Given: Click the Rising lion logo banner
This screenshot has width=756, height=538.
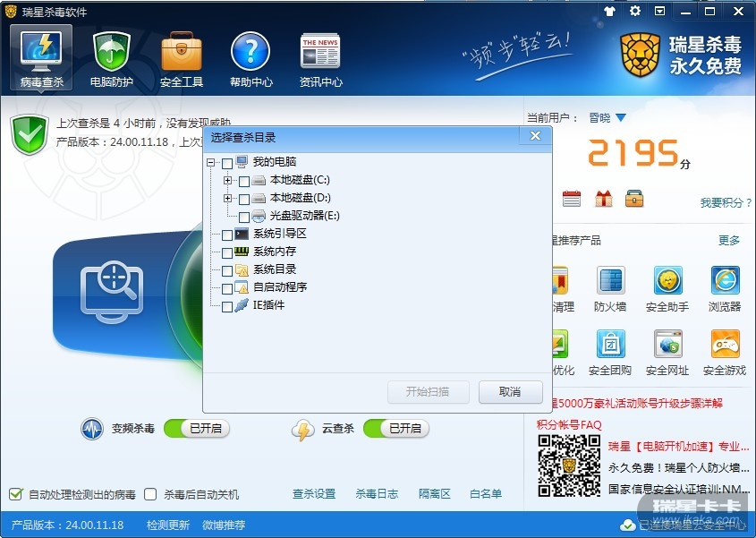Looking at the screenshot, I should (681, 56).
